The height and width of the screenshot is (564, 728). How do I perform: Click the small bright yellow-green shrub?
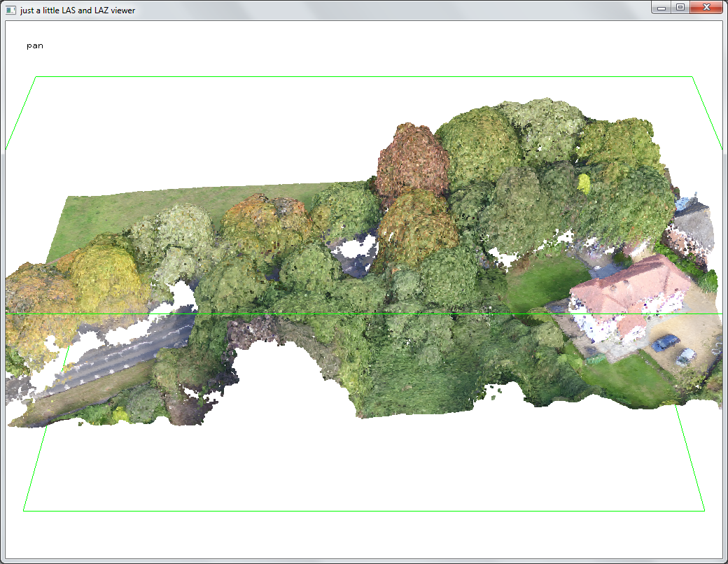click(584, 183)
